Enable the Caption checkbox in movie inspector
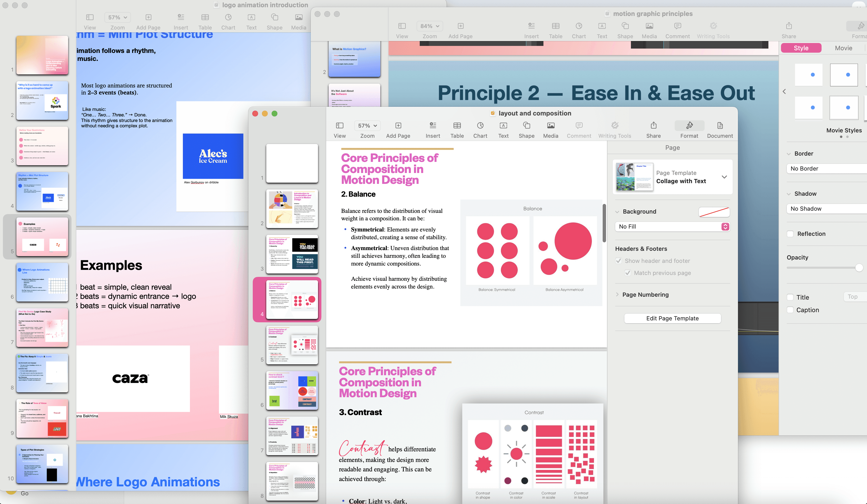The image size is (867, 504). (x=790, y=310)
